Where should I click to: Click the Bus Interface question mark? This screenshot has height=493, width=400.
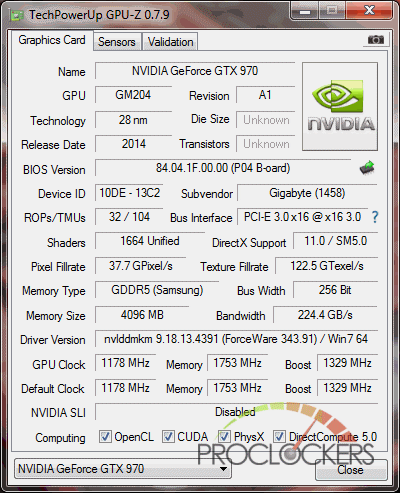coord(375,217)
